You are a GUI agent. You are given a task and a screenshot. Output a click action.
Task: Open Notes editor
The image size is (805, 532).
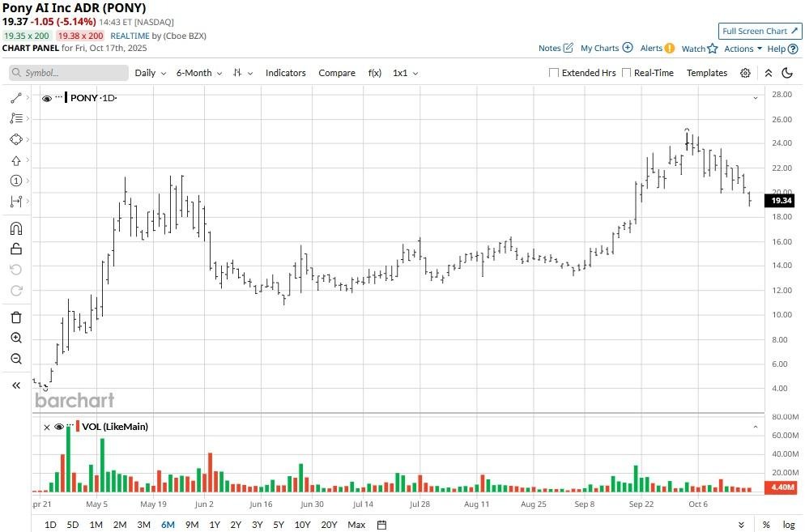[556, 48]
